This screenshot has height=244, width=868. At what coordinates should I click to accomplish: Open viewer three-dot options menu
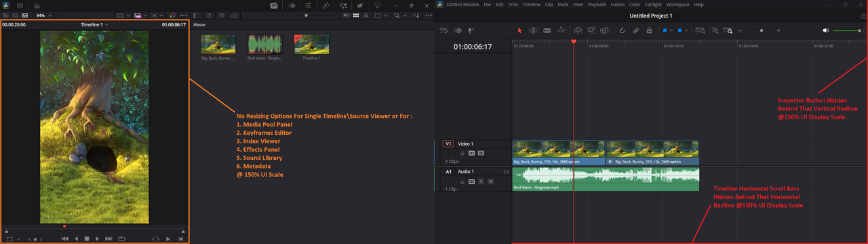(x=184, y=16)
